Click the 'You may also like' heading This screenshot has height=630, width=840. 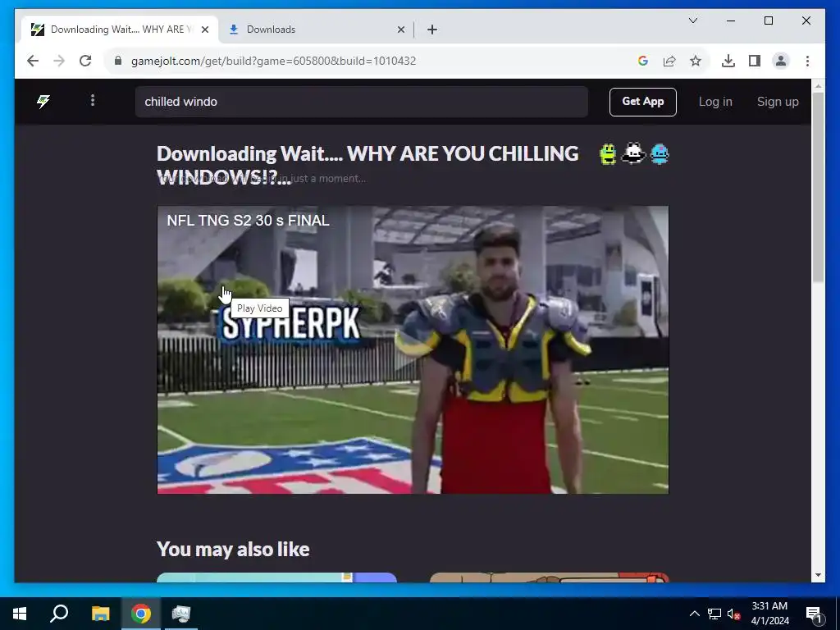[233, 549]
